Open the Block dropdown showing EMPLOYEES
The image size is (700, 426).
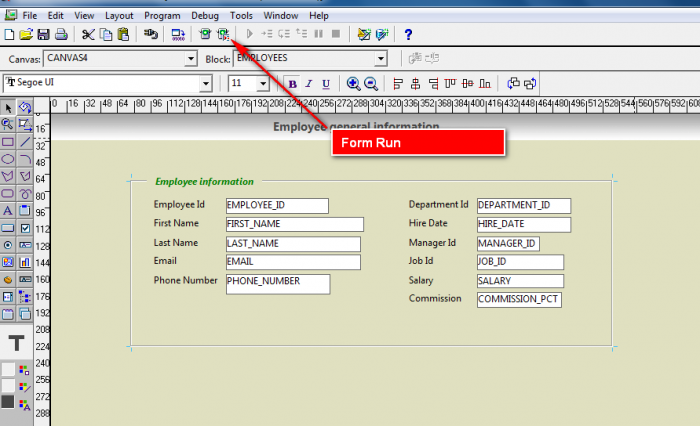coord(380,59)
